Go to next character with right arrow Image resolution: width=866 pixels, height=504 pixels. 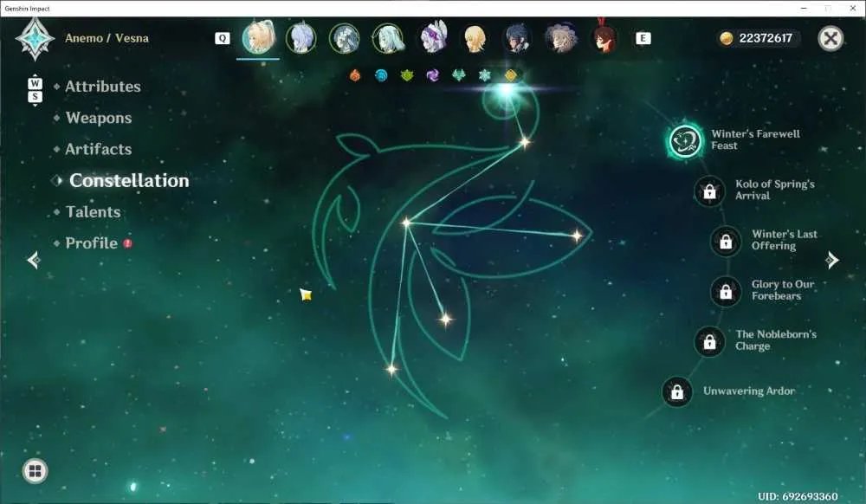[831, 260]
